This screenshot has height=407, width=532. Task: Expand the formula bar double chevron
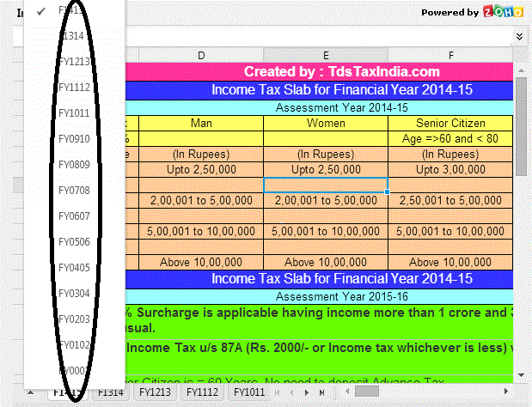[x=519, y=37]
